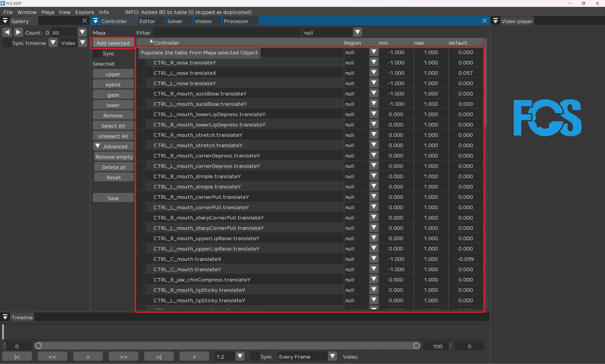The image size is (605, 364).
Task: Open the Controller panel menu icon
Action: 96,21
